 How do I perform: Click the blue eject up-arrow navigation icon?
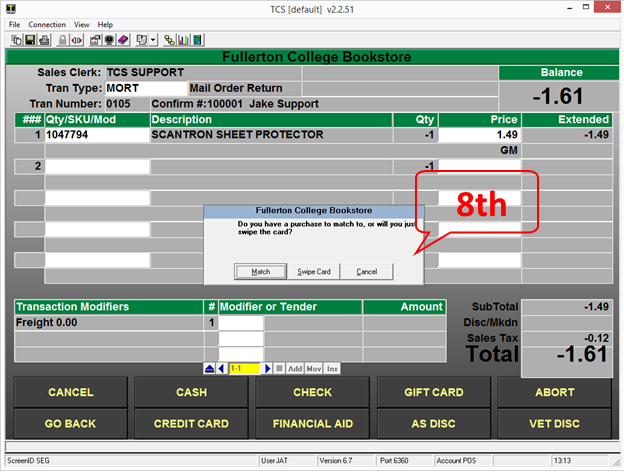click(209, 369)
